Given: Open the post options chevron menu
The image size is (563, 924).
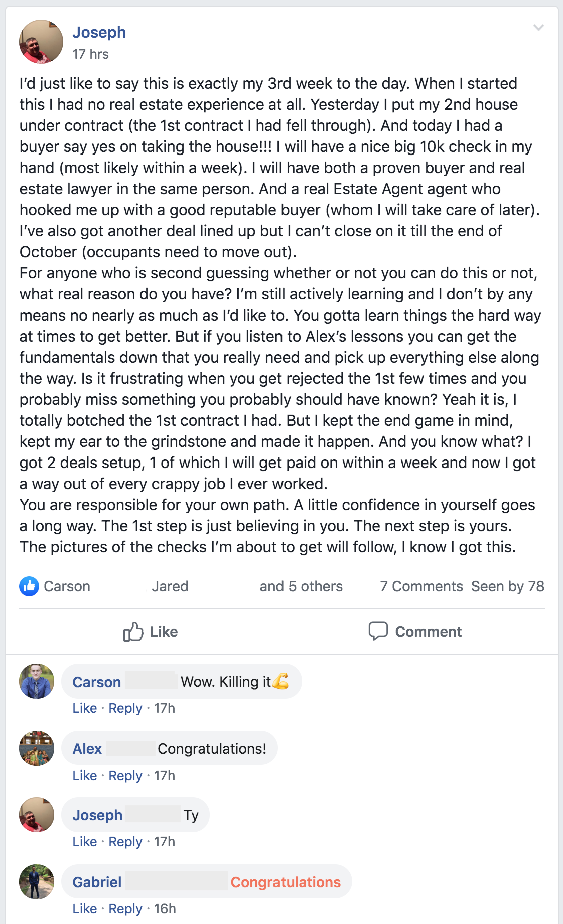Looking at the screenshot, I should 538,28.
